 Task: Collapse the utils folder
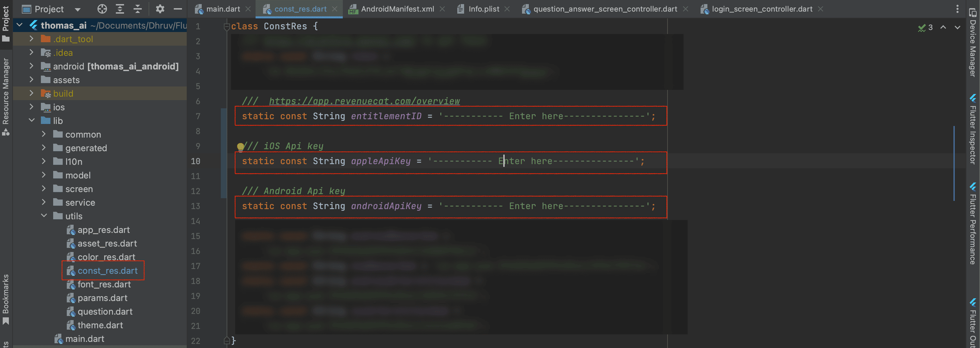coord(44,216)
